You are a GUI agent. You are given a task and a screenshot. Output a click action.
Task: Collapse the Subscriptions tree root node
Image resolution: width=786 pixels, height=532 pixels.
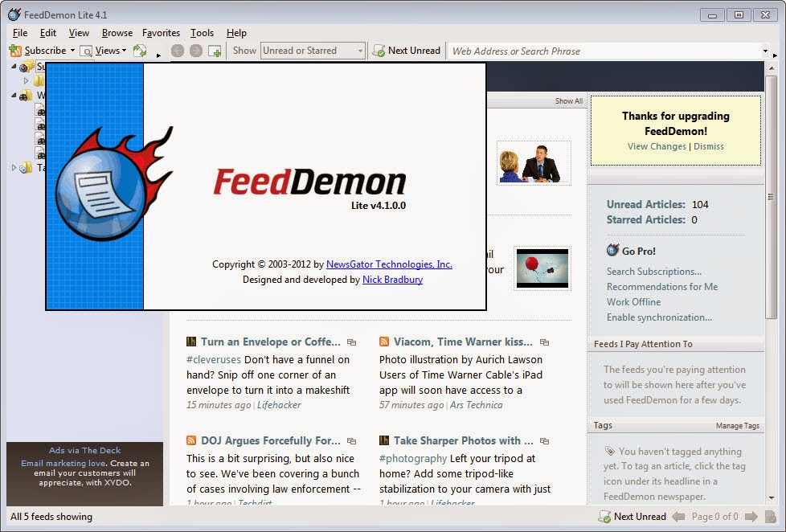[x=14, y=66]
